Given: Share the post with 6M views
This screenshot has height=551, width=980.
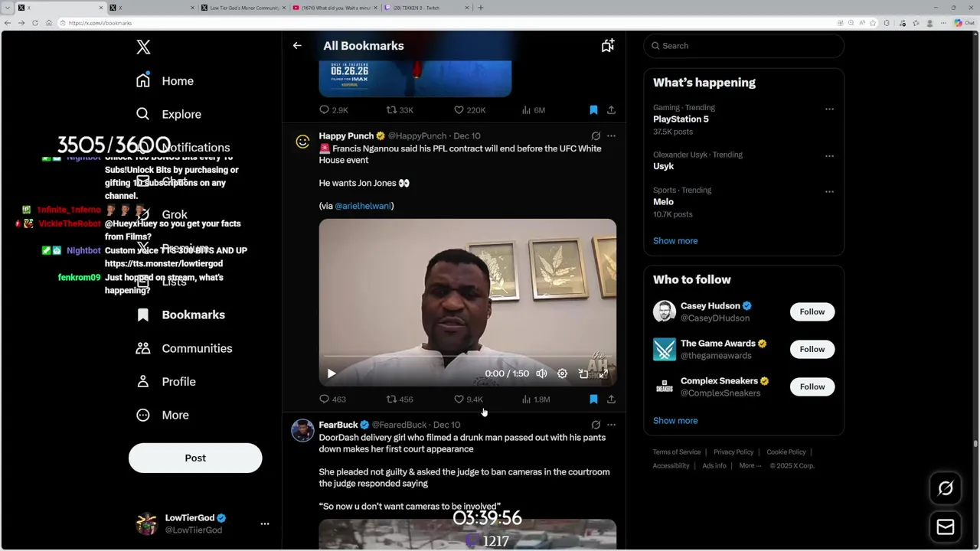Looking at the screenshot, I should point(611,110).
